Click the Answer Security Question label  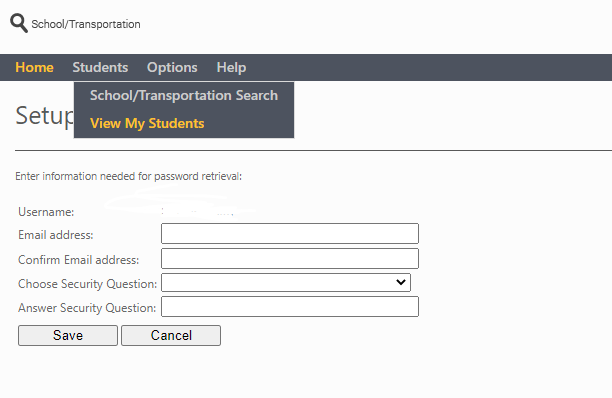click(87, 308)
